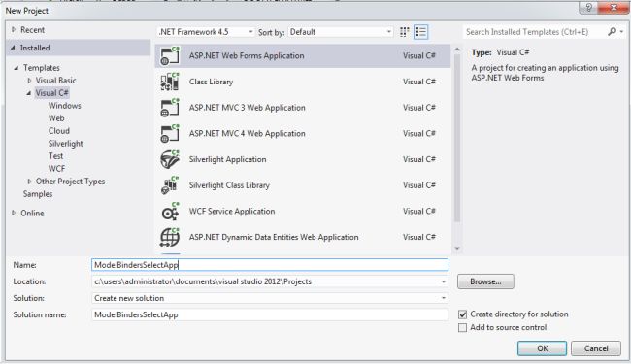Screen dimensions: 631x364
Task: Confirm with the OK button
Action: click(x=542, y=348)
